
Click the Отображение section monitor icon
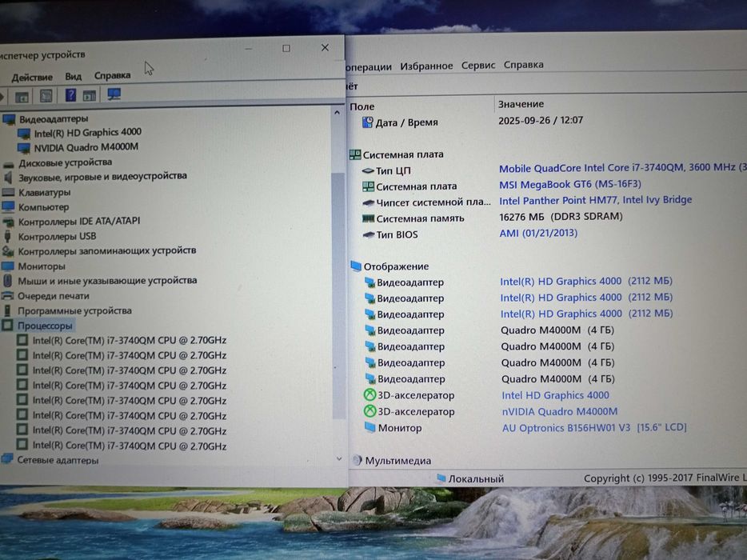(x=356, y=266)
